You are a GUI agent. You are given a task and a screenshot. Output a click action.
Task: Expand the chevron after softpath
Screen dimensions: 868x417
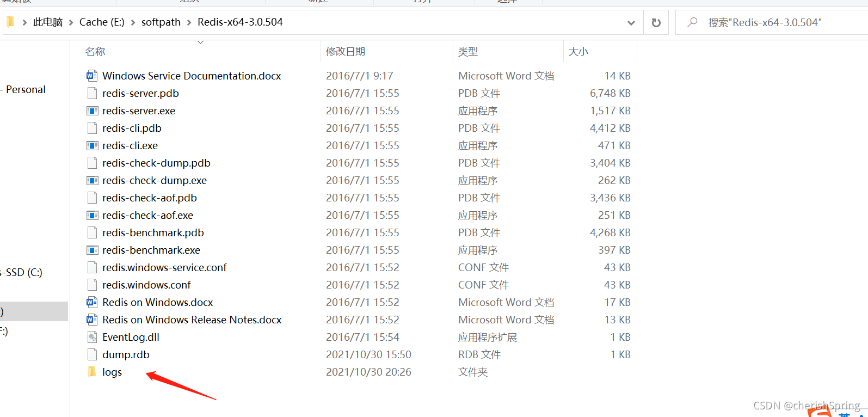point(189,22)
